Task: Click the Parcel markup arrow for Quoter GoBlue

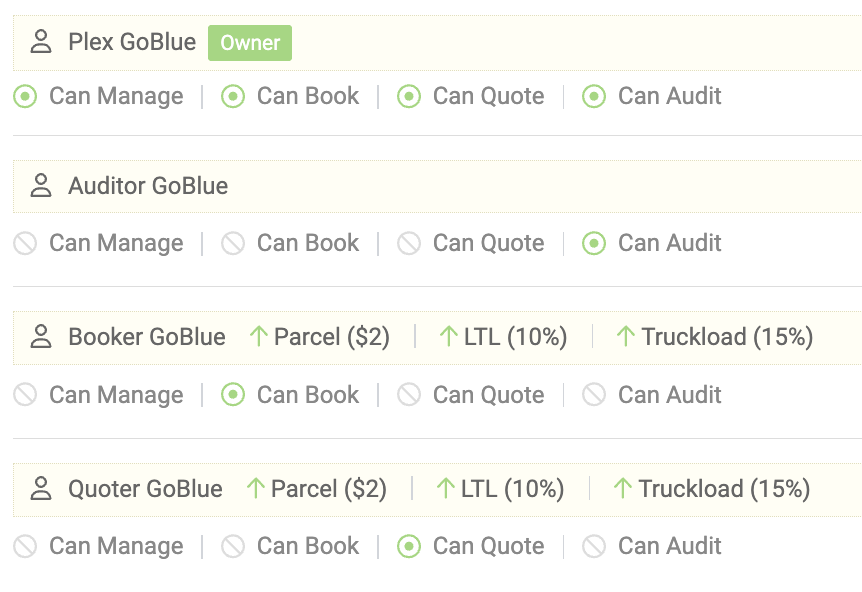Action: (257, 489)
